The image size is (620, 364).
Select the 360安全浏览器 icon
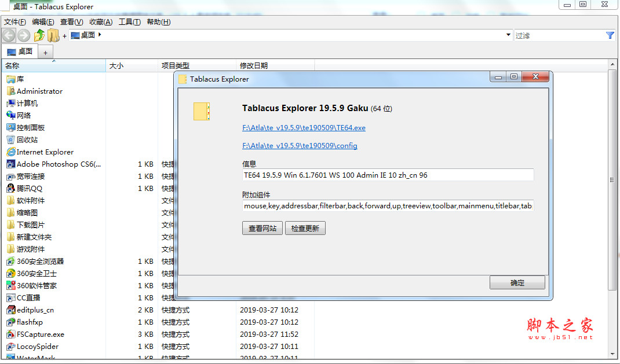(11, 262)
